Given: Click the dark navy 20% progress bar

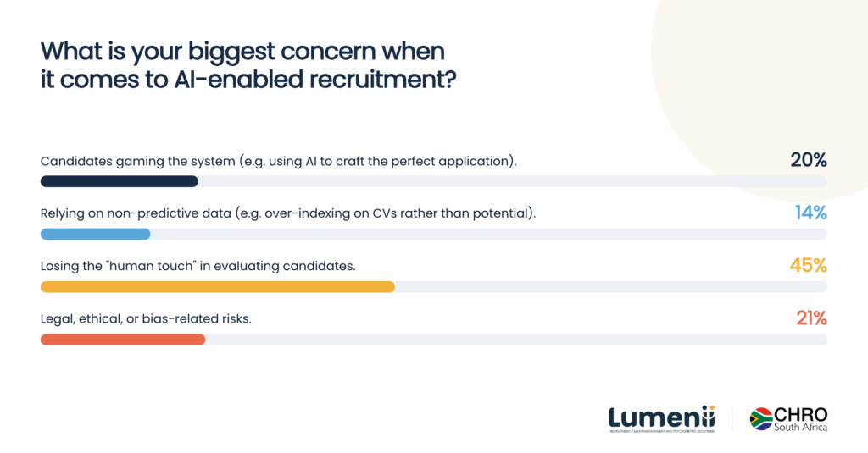Looking at the screenshot, I should click(119, 181).
